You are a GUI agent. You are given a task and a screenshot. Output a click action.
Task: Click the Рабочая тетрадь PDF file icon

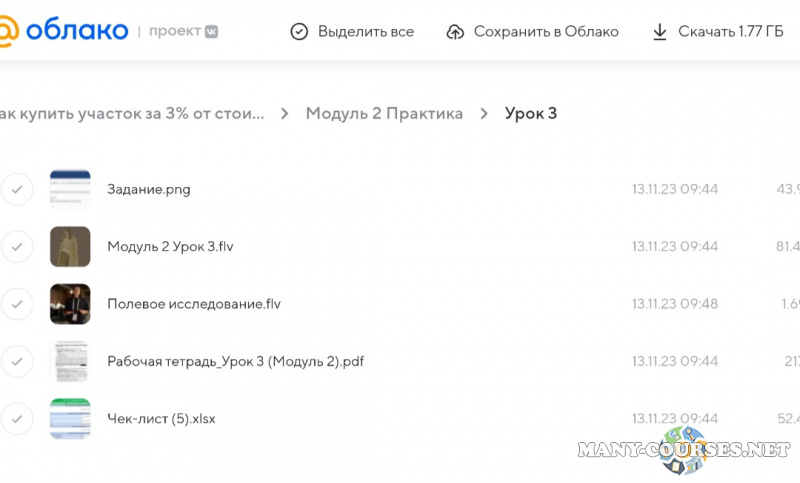(70, 361)
